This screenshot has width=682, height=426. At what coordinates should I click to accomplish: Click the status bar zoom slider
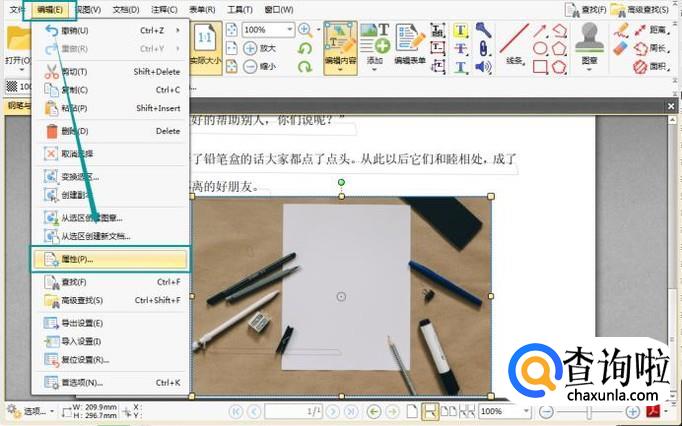(589, 411)
